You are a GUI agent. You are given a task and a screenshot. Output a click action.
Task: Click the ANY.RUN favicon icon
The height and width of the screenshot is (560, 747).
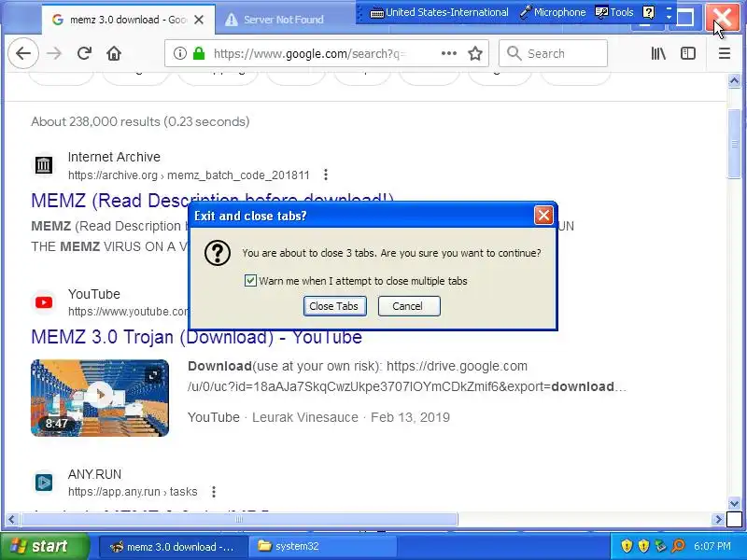coord(44,483)
